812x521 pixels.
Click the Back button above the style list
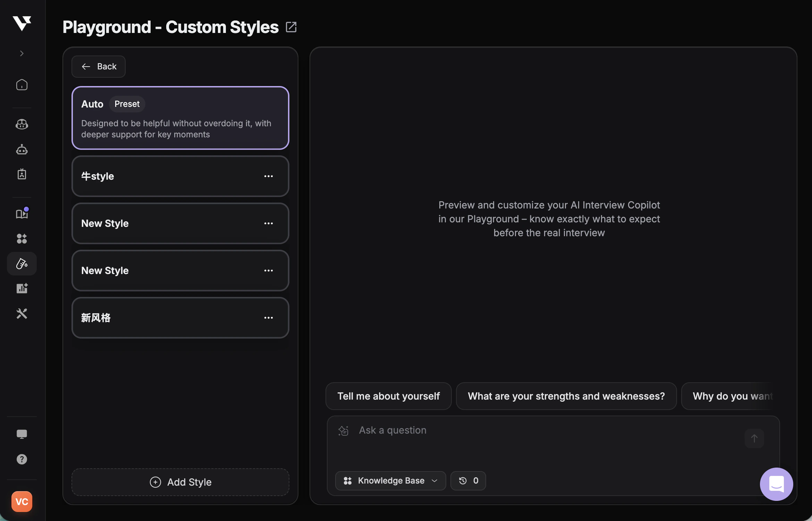[x=98, y=66]
